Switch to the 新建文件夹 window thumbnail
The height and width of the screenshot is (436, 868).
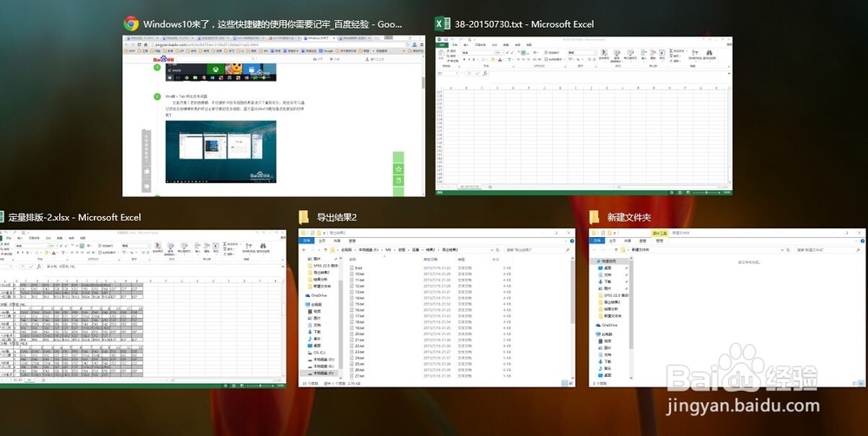coord(727,307)
